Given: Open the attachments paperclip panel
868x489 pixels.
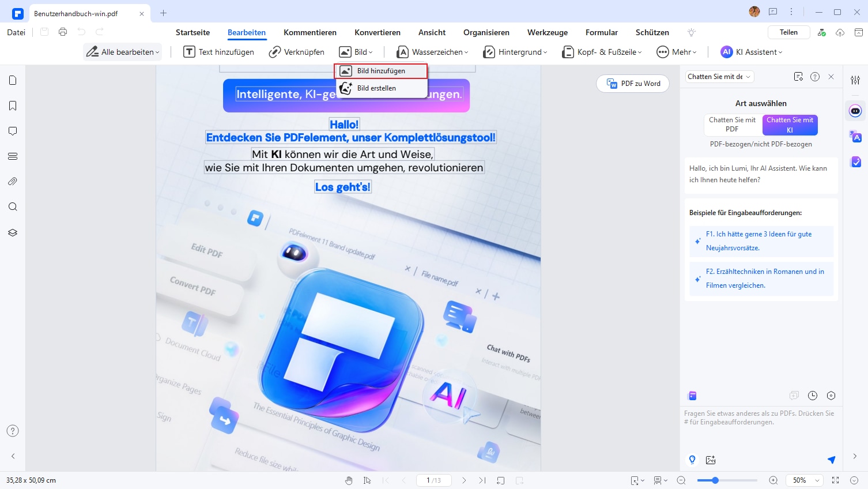Looking at the screenshot, I should click(13, 182).
